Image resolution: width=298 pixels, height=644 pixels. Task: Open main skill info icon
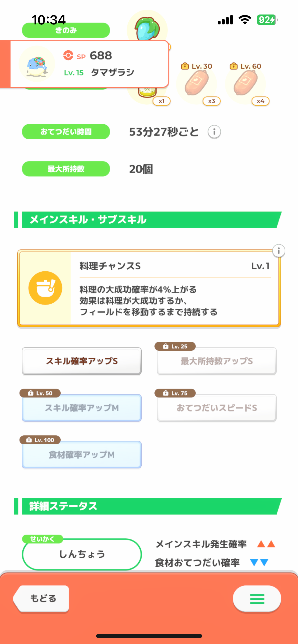click(279, 251)
